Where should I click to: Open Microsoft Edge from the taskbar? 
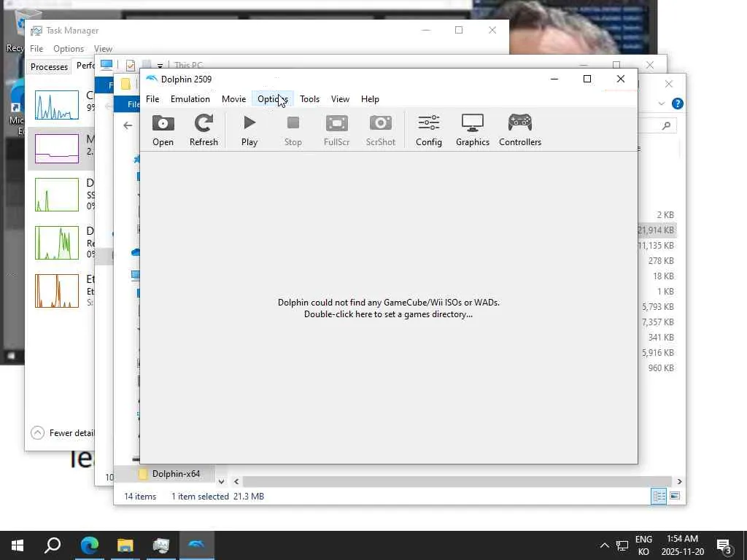(x=89, y=545)
